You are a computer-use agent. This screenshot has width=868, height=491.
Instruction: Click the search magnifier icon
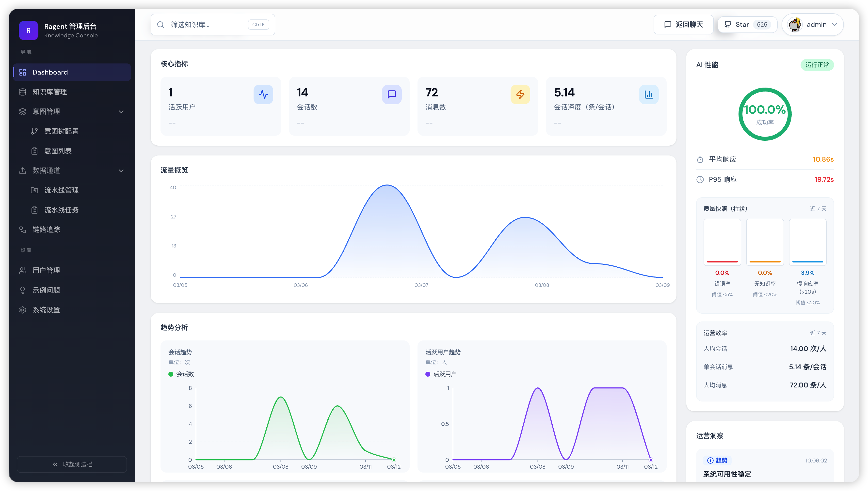161,25
